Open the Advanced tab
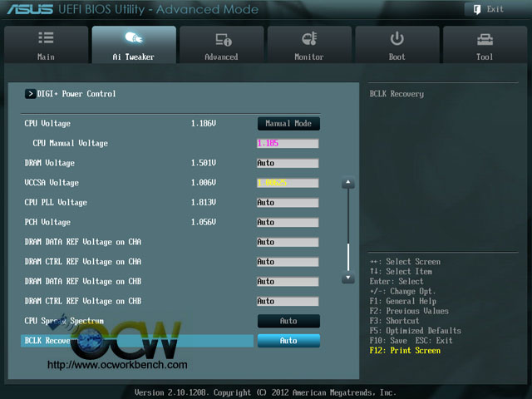Image resolution: width=532 pixels, height=399 pixels. point(222,44)
